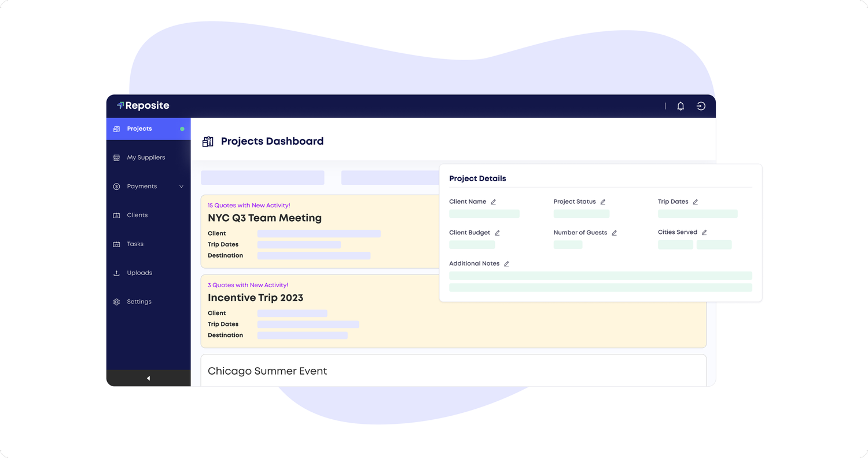Click the Tasks calendar icon

[117, 244]
